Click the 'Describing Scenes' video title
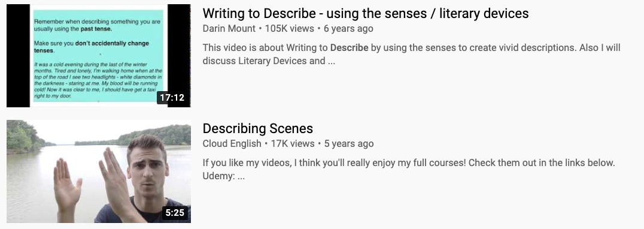Image resolution: width=644 pixels, height=229 pixels. pyautogui.click(x=257, y=128)
